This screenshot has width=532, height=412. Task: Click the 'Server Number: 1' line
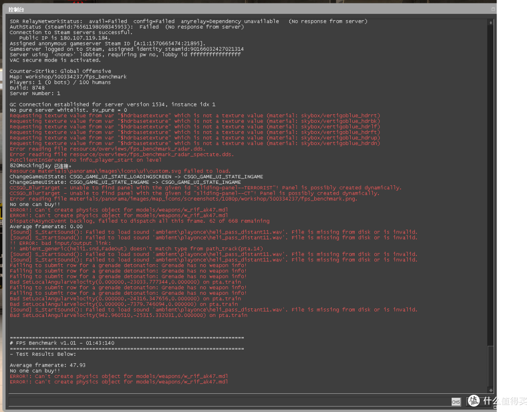[35, 93]
